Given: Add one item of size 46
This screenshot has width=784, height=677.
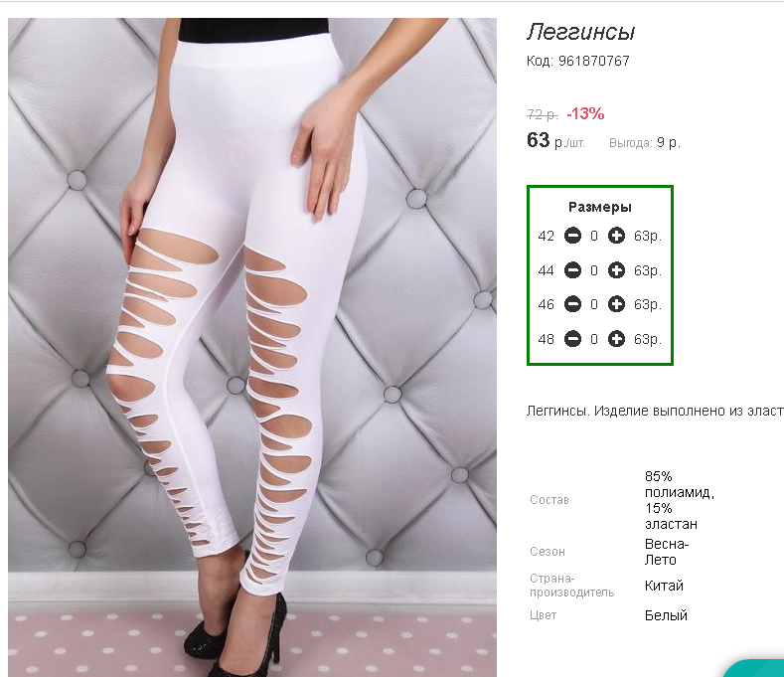Looking at the screenshot, I should (x=616, y=304).
